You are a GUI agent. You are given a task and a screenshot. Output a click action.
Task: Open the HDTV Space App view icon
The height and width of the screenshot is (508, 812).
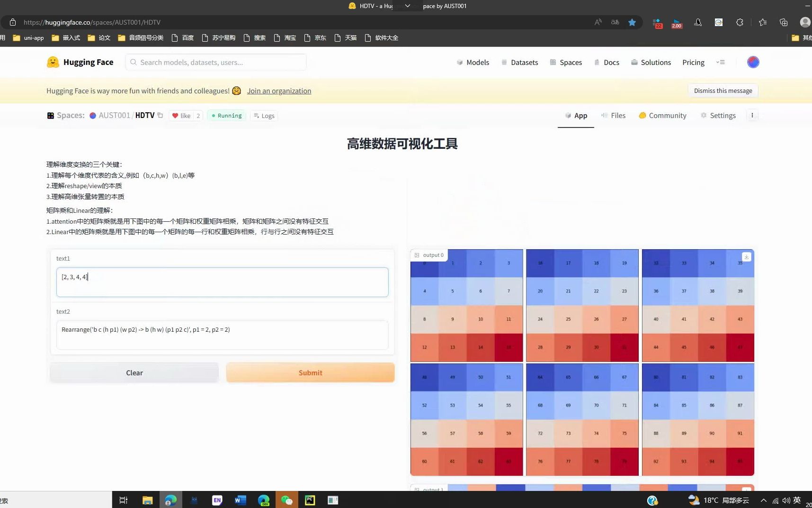pos(568,115)
